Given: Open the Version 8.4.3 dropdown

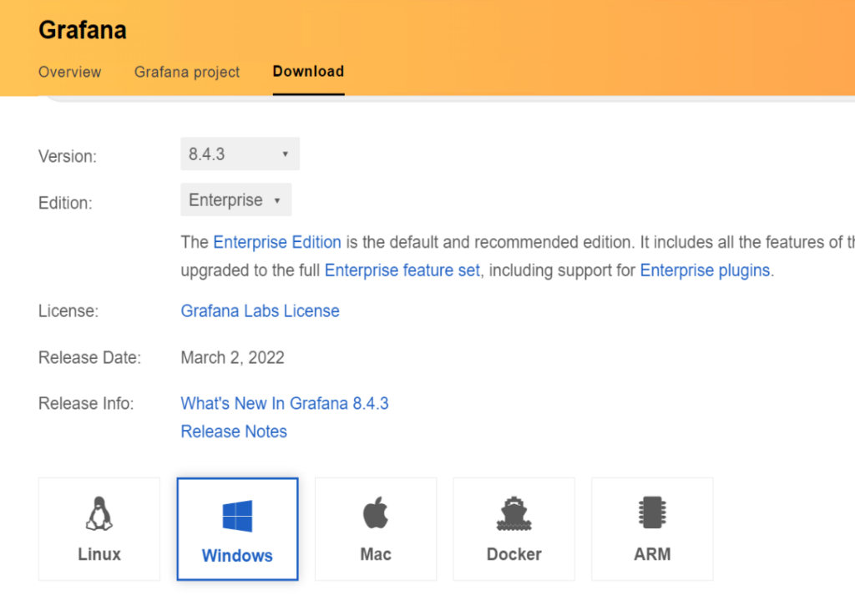Looking at the screenshot, I should pyautogui.click(x=240, y=154).
